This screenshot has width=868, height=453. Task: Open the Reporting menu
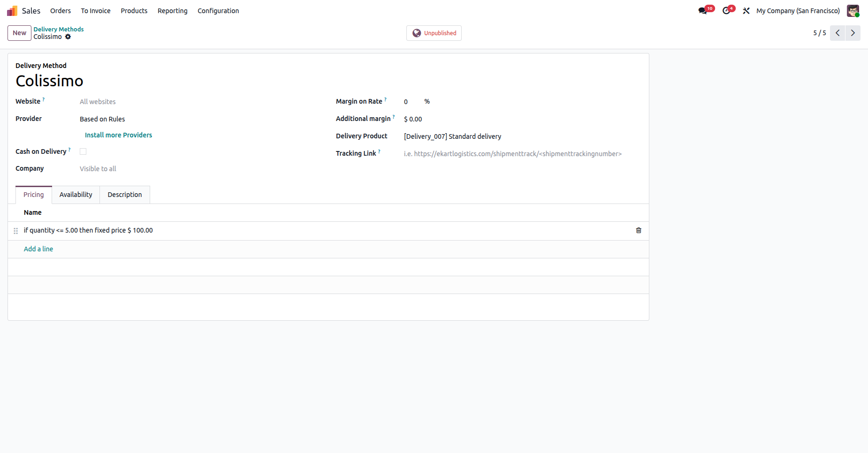[x=173, y=11]
